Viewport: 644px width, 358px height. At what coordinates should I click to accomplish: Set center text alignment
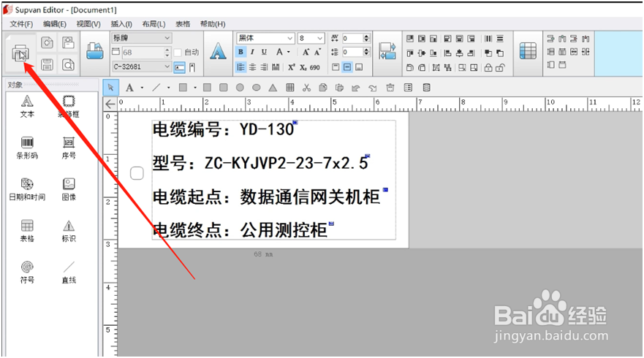[x=252, y=67]
